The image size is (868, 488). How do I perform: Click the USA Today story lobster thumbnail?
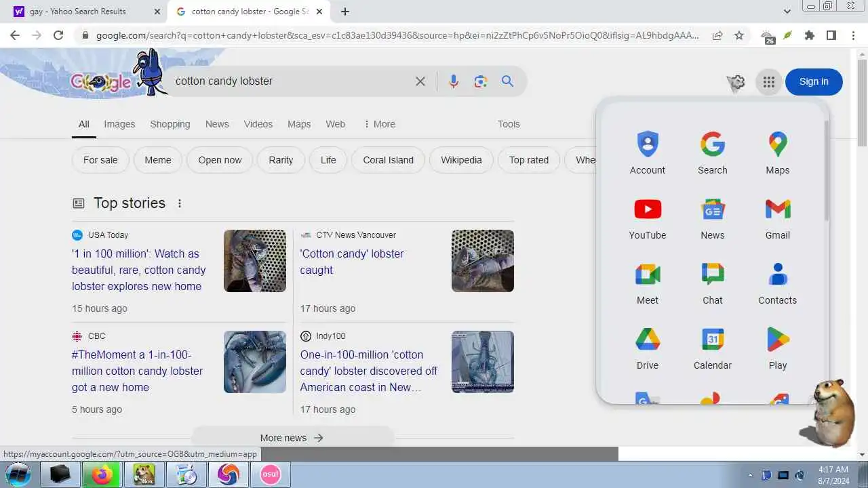click(255, 261)
